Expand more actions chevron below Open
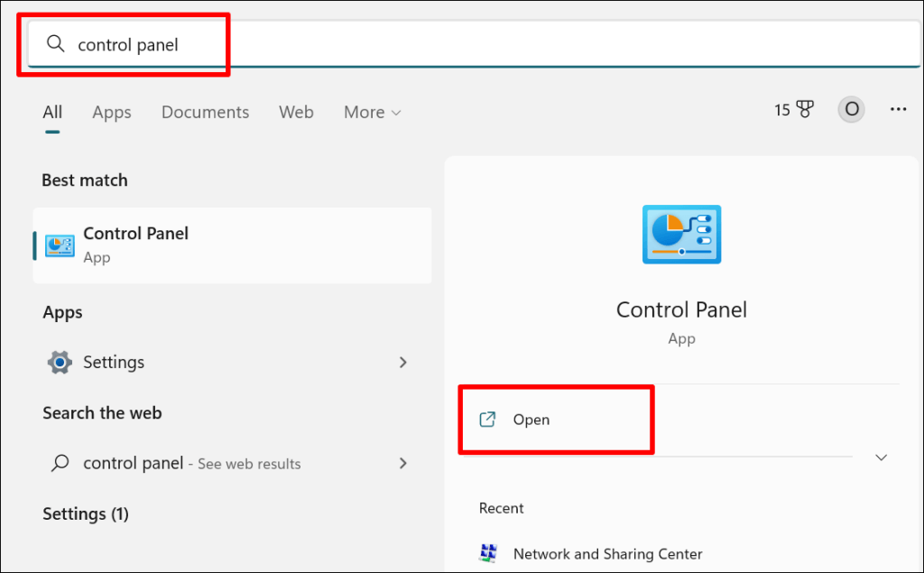Screen dimensions: 924x573 coord(882,457)
